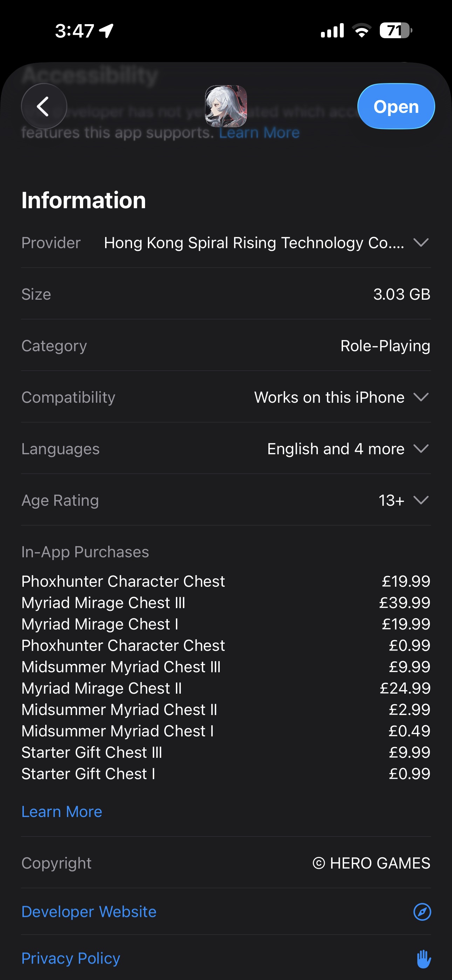Tap the location arrow in status bar
The height and width of the screenshot is (980, 452).
(107, 31)
